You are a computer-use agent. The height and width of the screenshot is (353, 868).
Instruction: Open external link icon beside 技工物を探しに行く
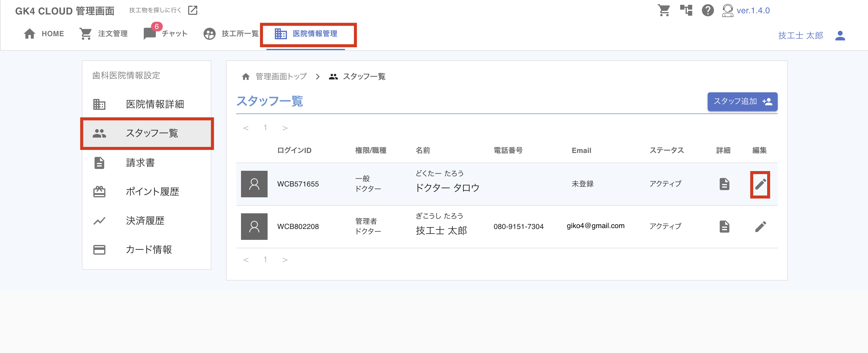click(193, 11)
